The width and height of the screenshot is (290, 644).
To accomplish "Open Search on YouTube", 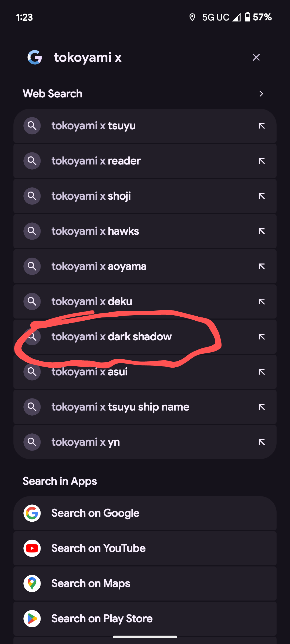I will 145,548.
